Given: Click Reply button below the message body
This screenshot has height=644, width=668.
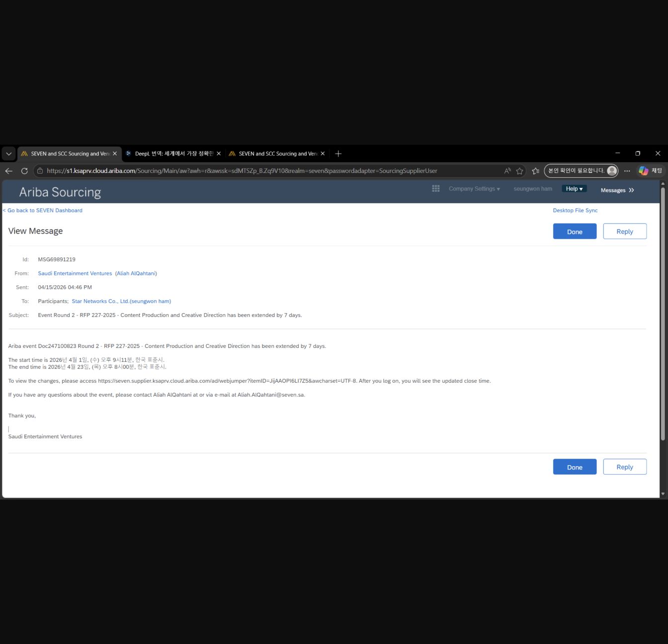Looking at the screenshot, I should pos(625,467).
